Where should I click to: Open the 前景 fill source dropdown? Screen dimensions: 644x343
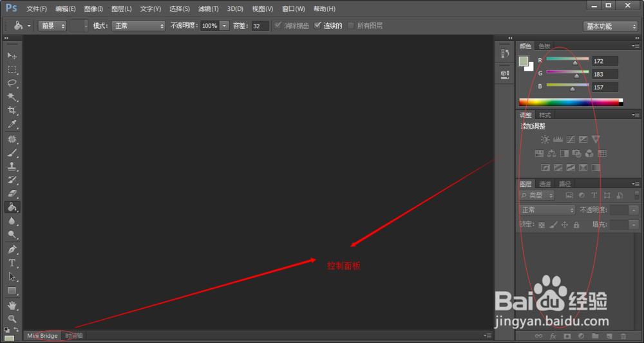click(x=52, y=26)
